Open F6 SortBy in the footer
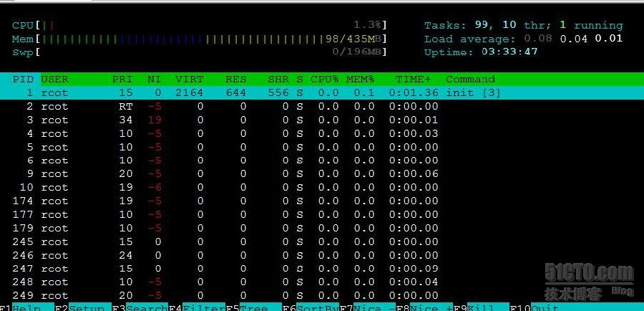 pyautogui.click(x=311, y=308)
